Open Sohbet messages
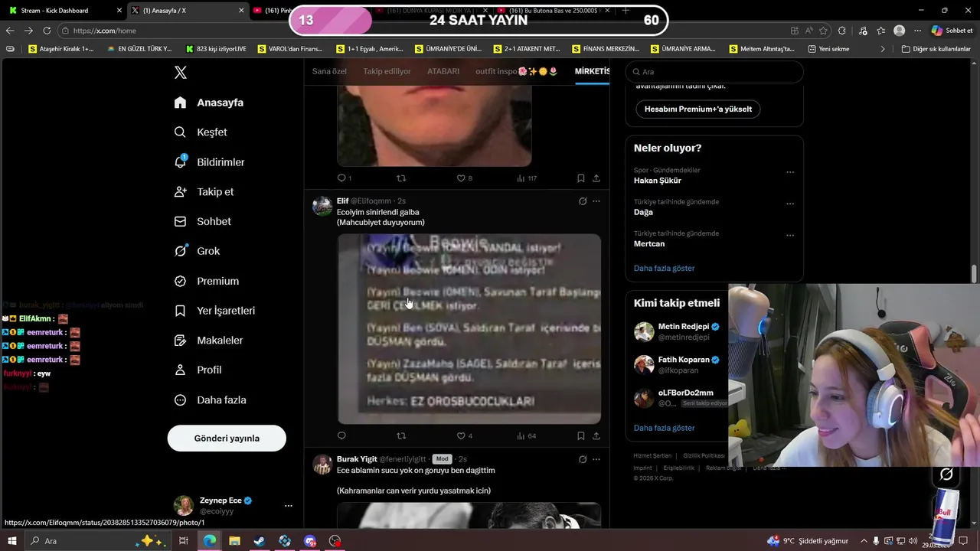The height and width of the screenshot is (551, 980). [203, 221]
